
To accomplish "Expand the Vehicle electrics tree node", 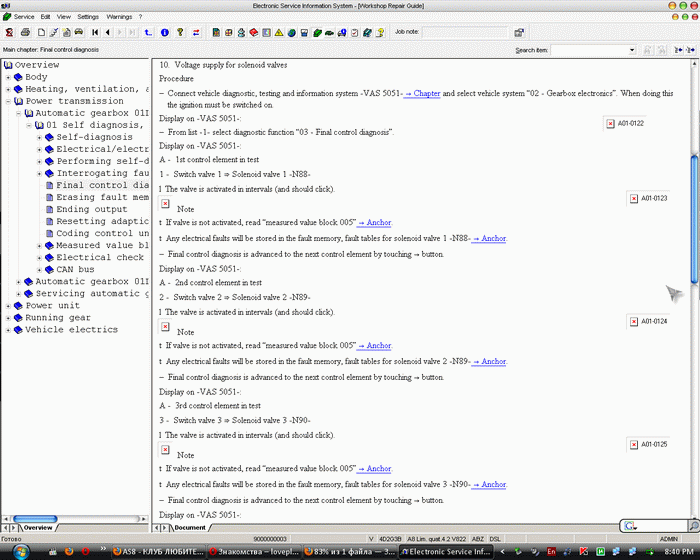I will [8, 329].
